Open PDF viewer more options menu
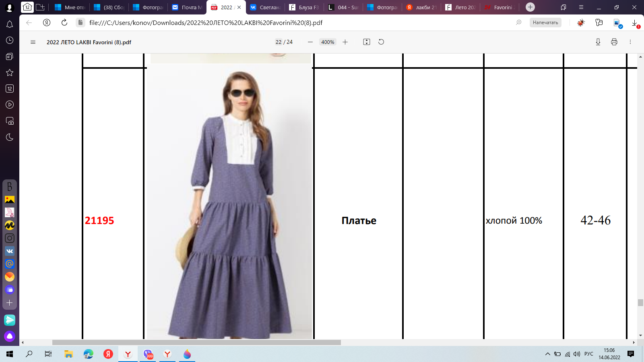This screenshot has width=644, height=362. (x=630, y=42)
